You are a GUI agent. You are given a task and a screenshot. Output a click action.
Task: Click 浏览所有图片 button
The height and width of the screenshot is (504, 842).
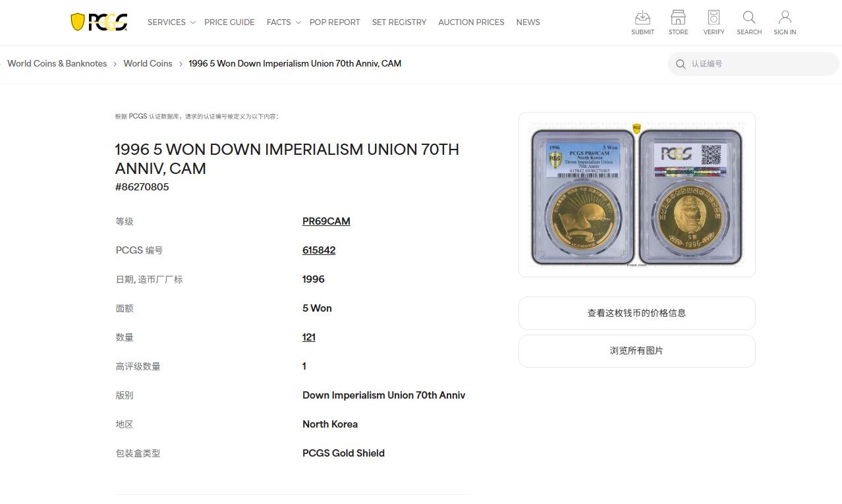[636, 350]
